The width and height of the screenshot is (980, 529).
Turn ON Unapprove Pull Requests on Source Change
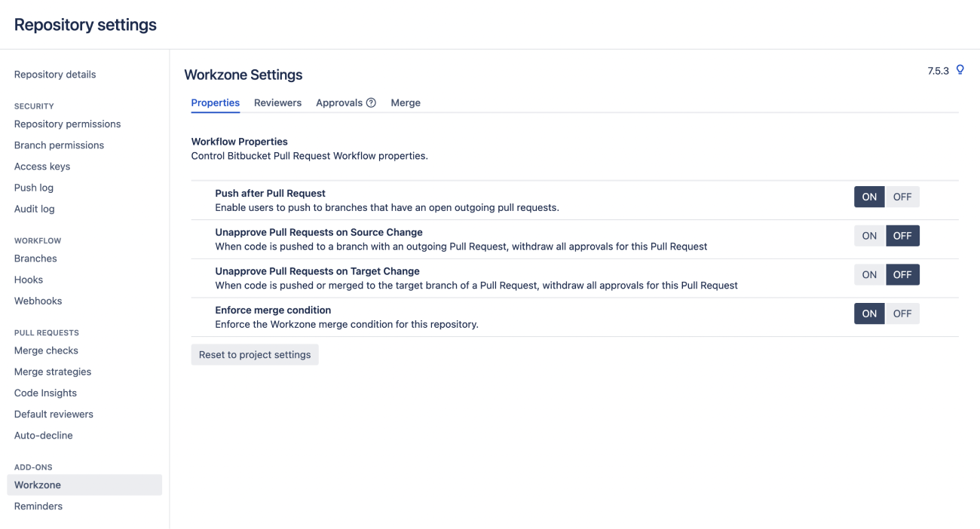tap(869, 236)
